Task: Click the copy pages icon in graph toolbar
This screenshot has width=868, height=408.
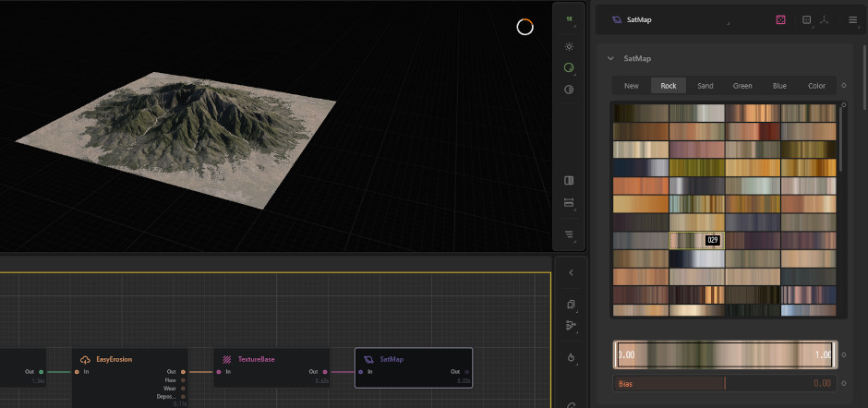Action: pos(570,304)
